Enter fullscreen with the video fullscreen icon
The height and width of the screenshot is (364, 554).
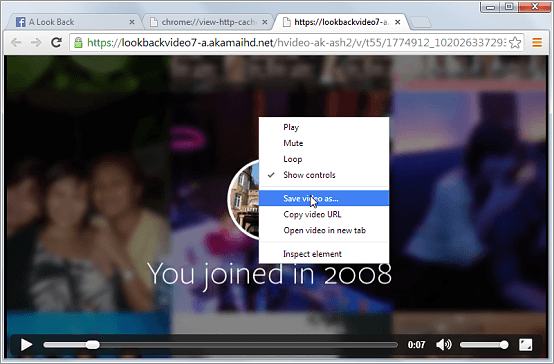coord(525,345)
